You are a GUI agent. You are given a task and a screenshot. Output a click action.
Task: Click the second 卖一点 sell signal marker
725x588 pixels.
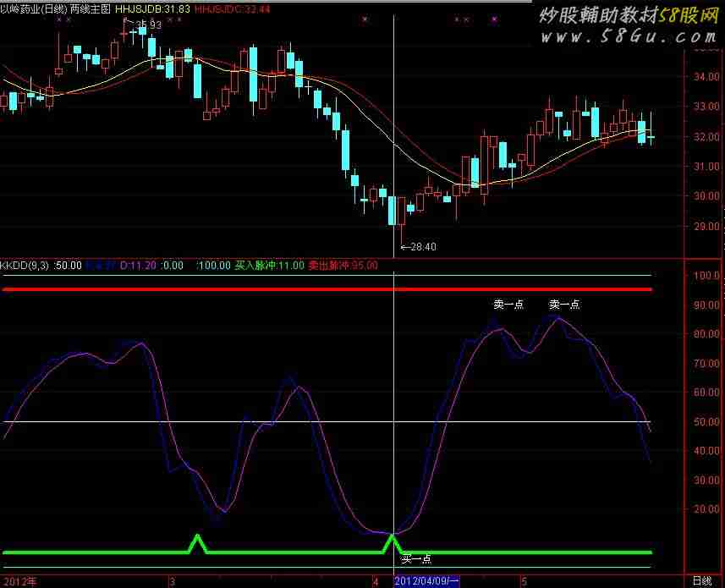click(563, 305)
